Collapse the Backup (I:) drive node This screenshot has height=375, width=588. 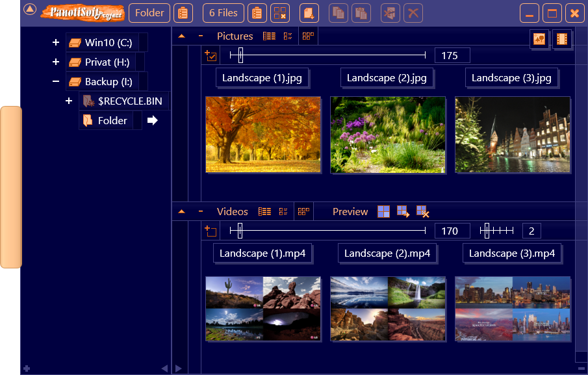(x=57, y=81)
